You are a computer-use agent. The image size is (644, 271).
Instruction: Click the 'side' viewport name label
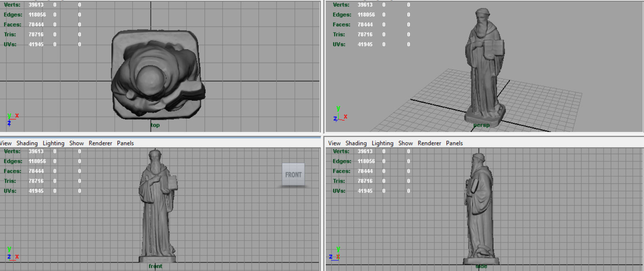[481, 266]
